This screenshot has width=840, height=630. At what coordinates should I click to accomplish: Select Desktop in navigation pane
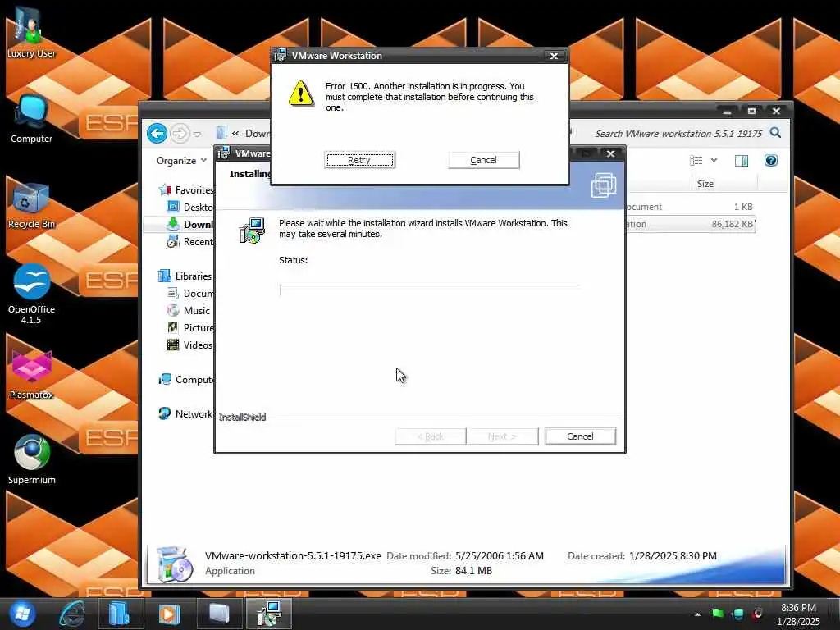click(189, 208)
